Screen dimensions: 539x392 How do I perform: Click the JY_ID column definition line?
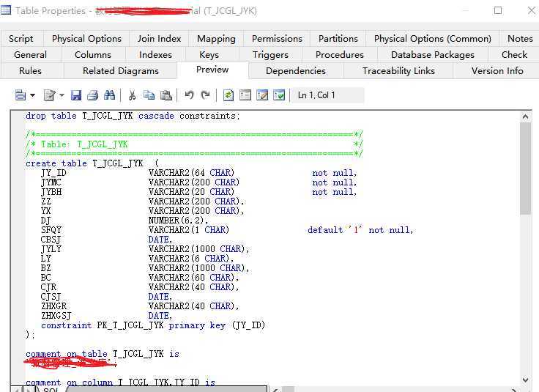(198, 173)
